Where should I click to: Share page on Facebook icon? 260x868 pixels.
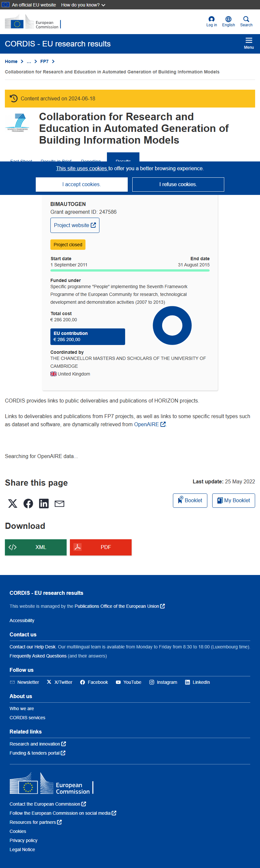point(28,504)
